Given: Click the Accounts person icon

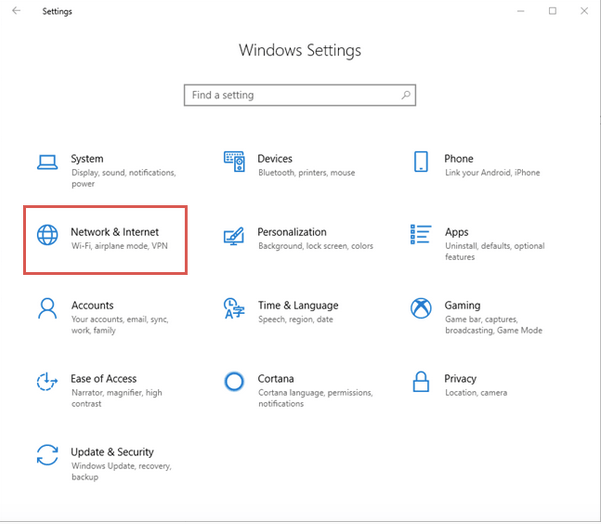Looking at the screenshot, I should pos(47,308).
